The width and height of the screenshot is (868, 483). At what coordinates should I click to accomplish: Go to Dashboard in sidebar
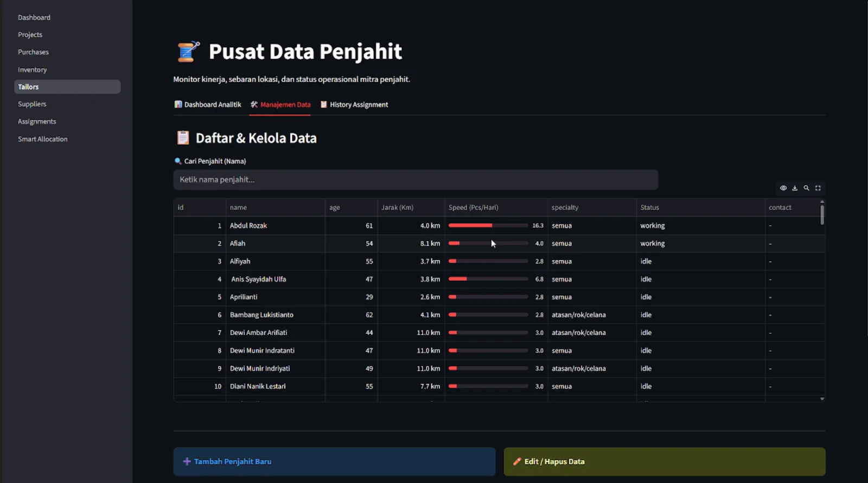[34, 17]
